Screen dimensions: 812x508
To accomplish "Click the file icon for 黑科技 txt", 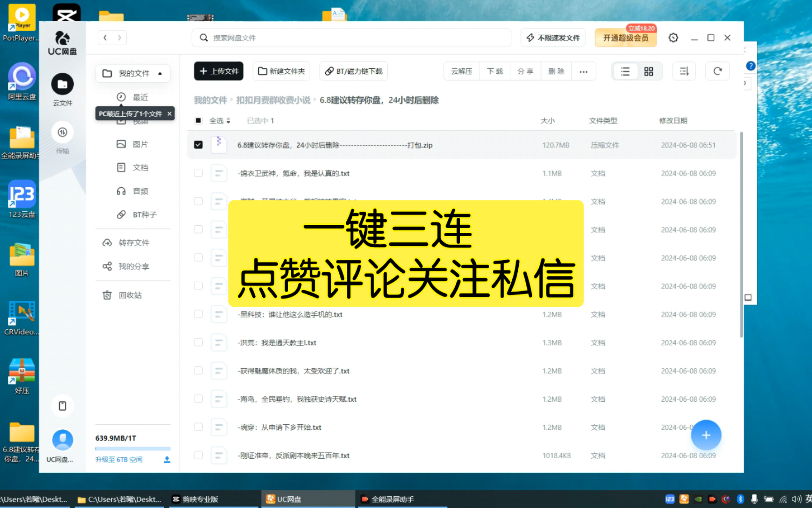I will 219,314.
